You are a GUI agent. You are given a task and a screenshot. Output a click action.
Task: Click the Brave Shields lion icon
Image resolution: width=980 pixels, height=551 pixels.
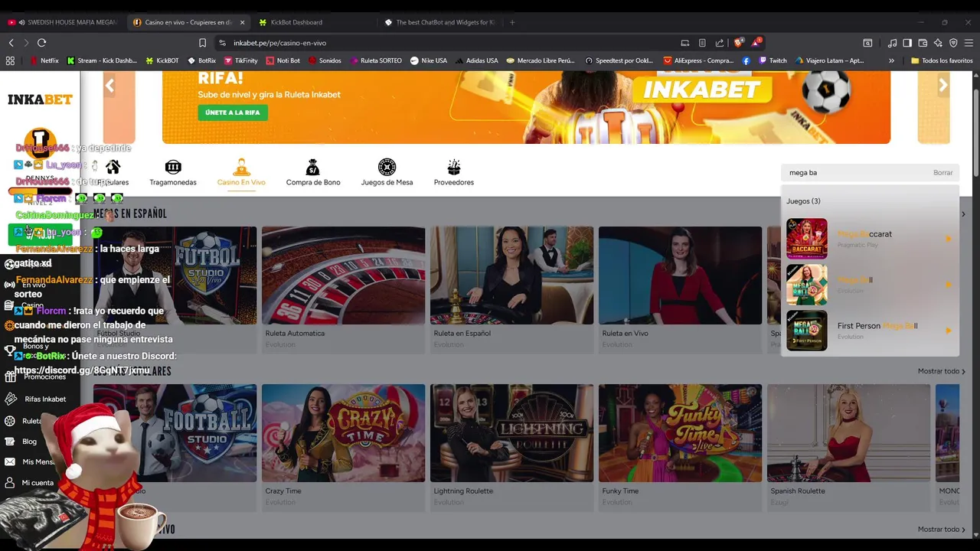738,43
